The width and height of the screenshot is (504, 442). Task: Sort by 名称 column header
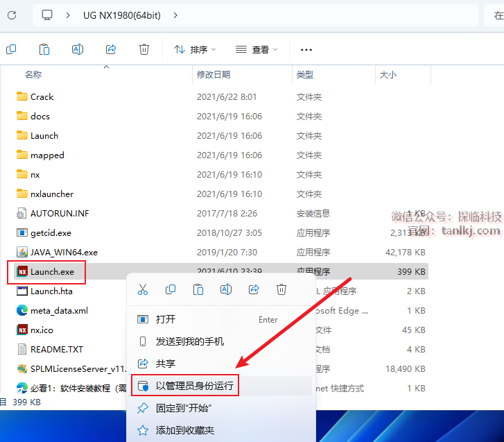pyautogui.click(x=33, y=75)
